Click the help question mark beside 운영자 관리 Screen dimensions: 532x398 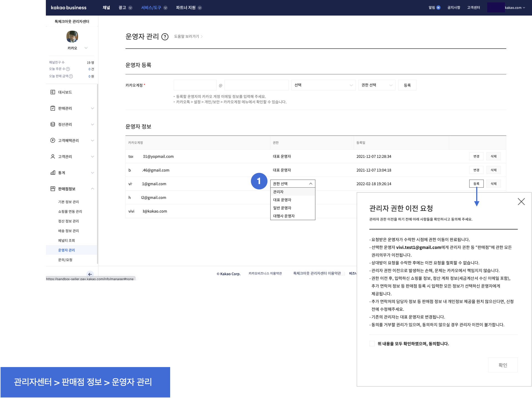click(165, 37)
